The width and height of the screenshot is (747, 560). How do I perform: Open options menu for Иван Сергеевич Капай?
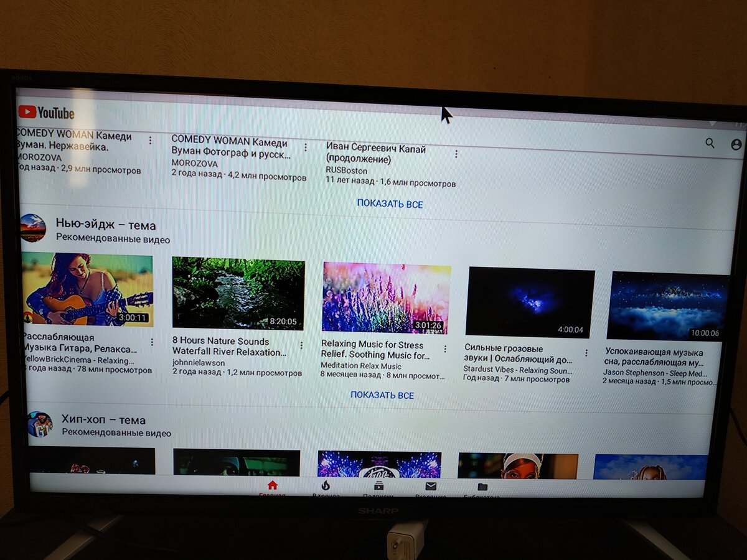point(456,154)
